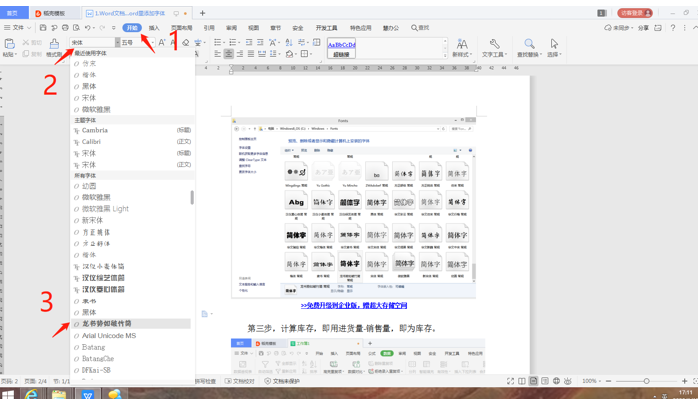
Task: Click the Decrease indent icon
Action: click(249, 42)
